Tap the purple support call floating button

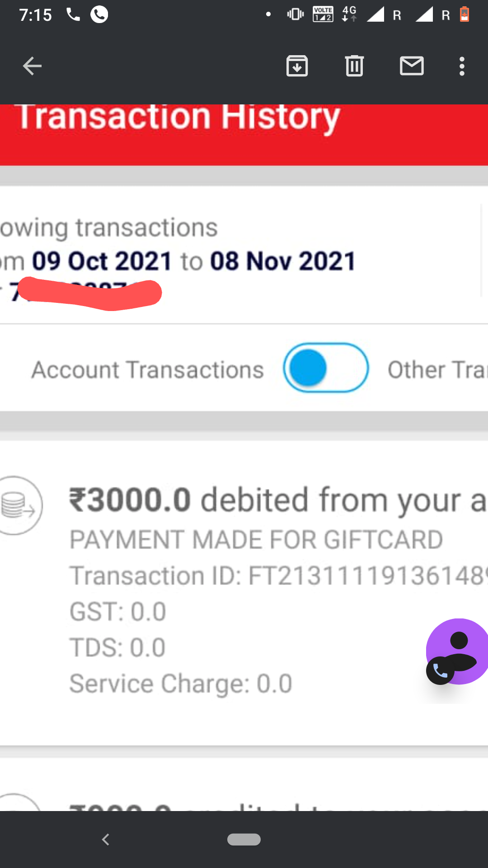point(456,652)
